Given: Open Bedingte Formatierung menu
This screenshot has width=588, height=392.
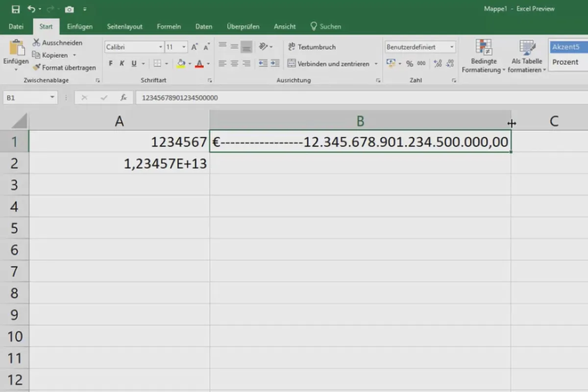Looking at the screenshot, I should [484, 56].
